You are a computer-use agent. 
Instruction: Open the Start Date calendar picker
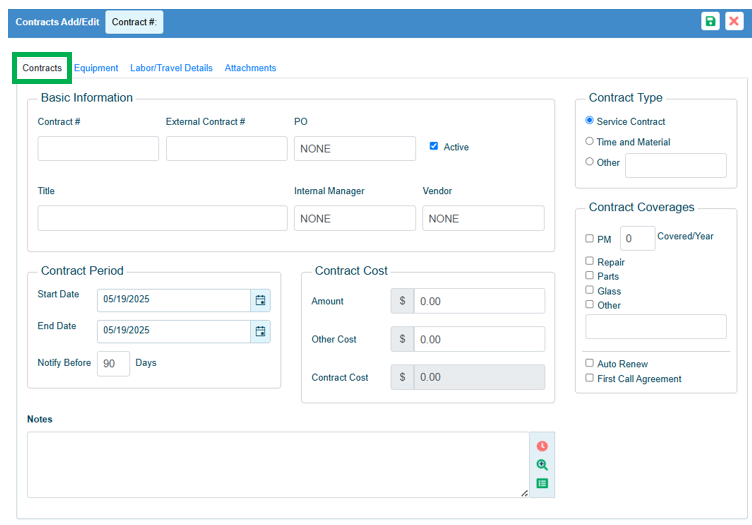pyautogui.click(x=260, y=300)
